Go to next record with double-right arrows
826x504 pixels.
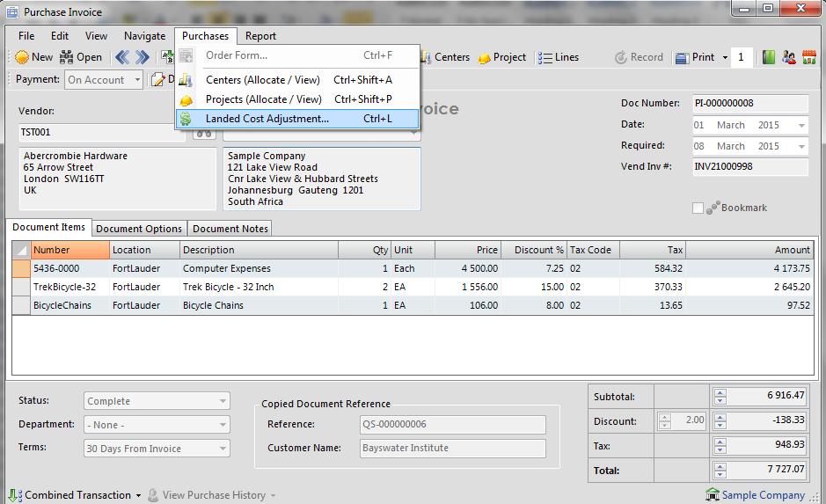[143, 57]
